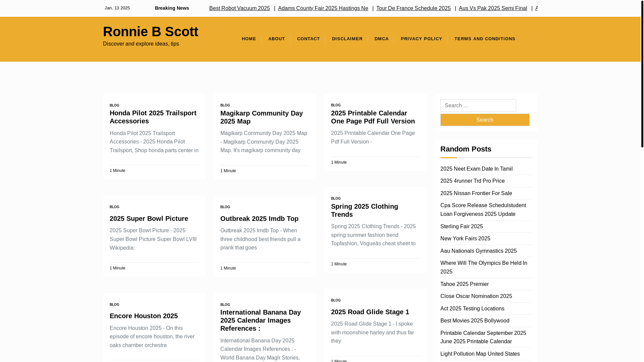Open Magikarp Community Day 2025 Map post
Image resolution: width=644 pixels, height=362 pixels.
point(261,117)
